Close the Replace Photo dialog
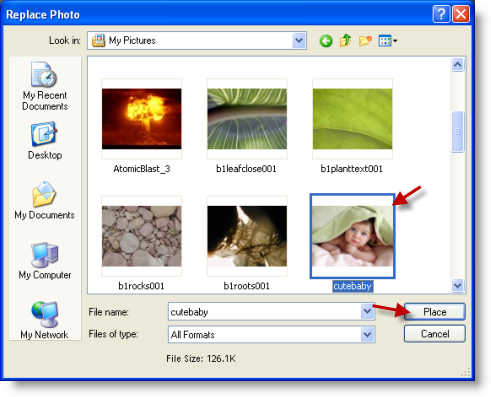 click(x=461, y=14)
